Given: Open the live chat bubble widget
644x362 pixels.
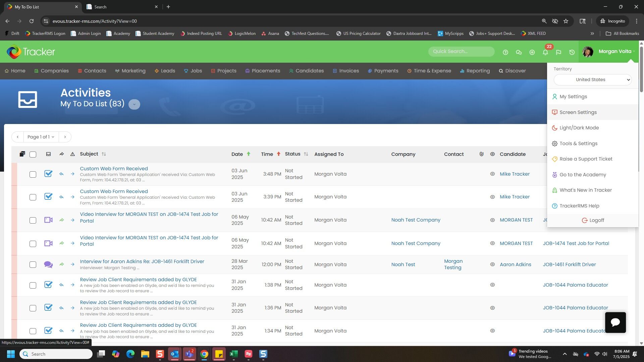Looking at the screenshot, I should [x=615, y=322].
